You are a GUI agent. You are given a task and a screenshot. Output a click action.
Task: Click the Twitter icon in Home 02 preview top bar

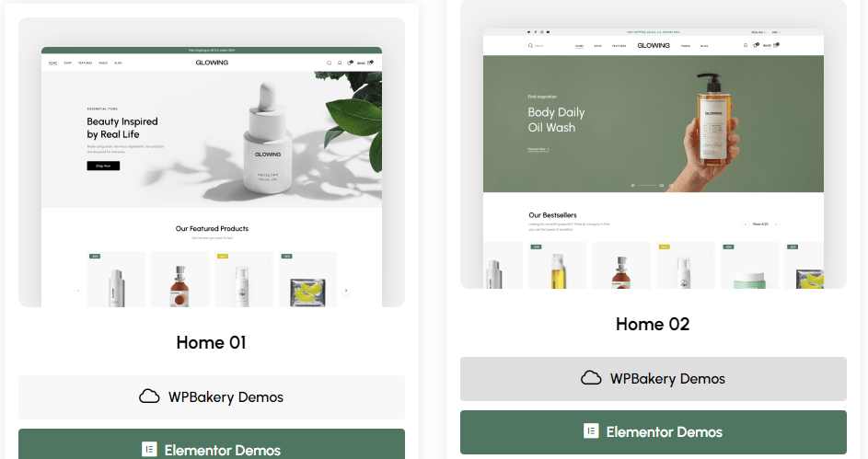pyautogui.click(x=528, y=32)
